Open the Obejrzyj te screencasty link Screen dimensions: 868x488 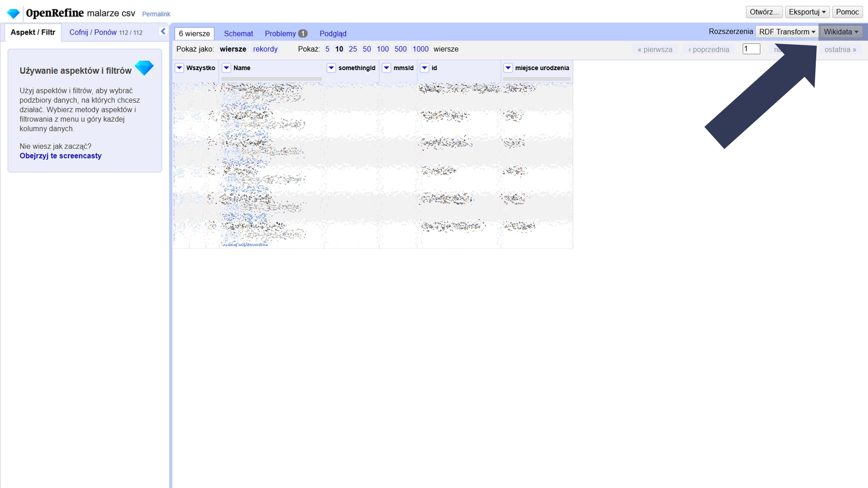pyautogui.click(x=60, y=156)
